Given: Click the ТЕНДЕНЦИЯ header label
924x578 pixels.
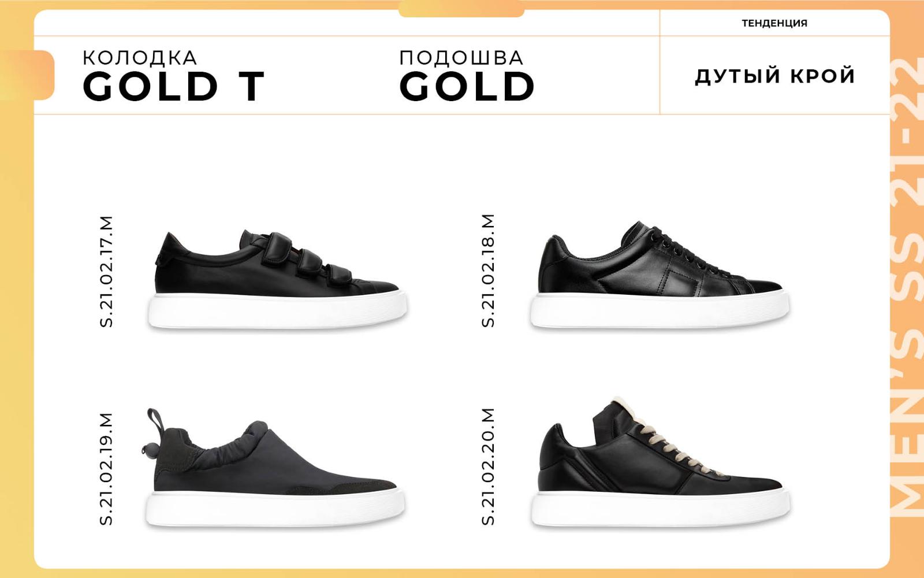Looking at the screenshot, I should coord(774,23).
